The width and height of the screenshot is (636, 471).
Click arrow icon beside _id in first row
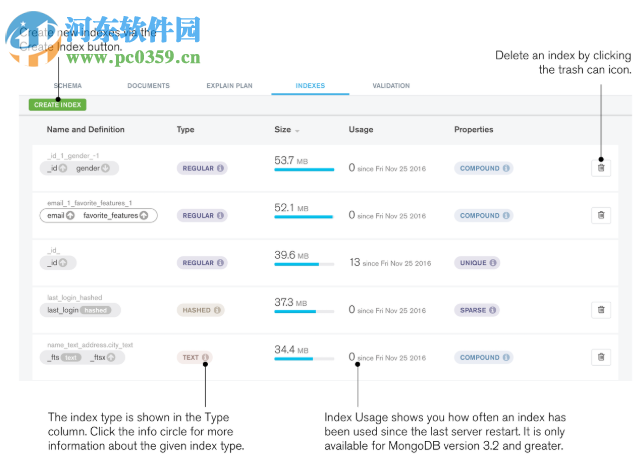click(x=63, y=168)
